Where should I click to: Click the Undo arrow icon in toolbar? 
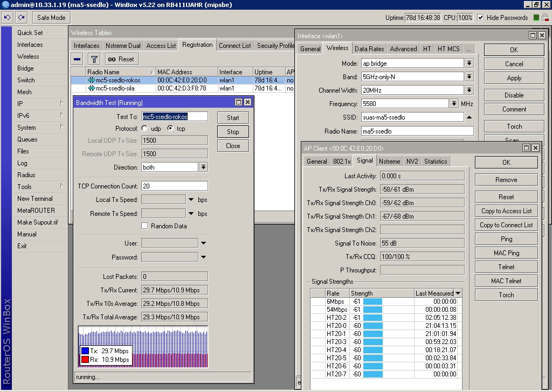[8, 17]
